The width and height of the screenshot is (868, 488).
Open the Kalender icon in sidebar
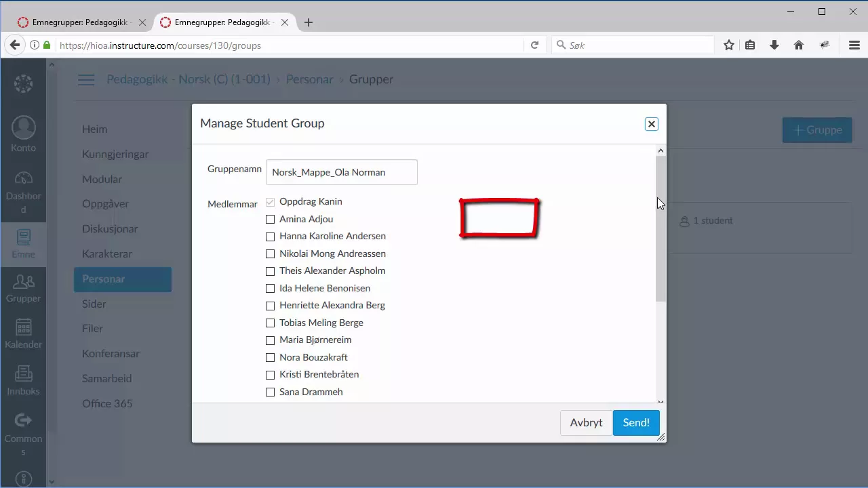point(23,327)
